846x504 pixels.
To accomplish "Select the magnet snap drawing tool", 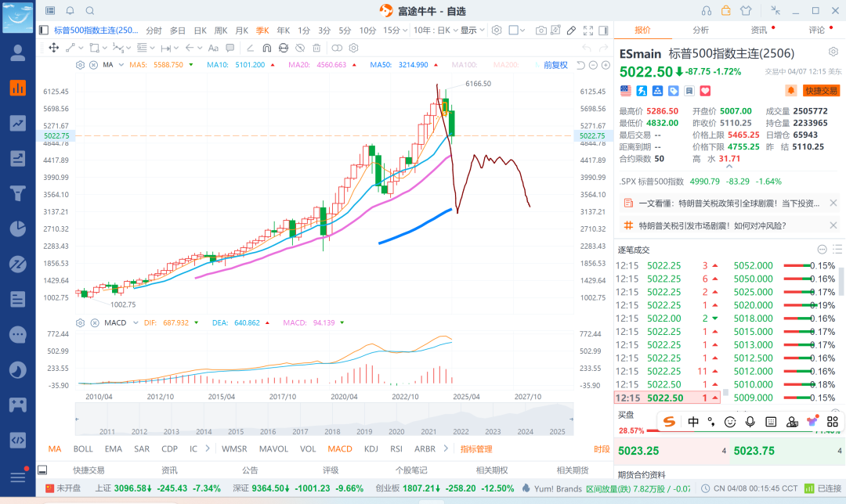I will (x=266, y=48).
